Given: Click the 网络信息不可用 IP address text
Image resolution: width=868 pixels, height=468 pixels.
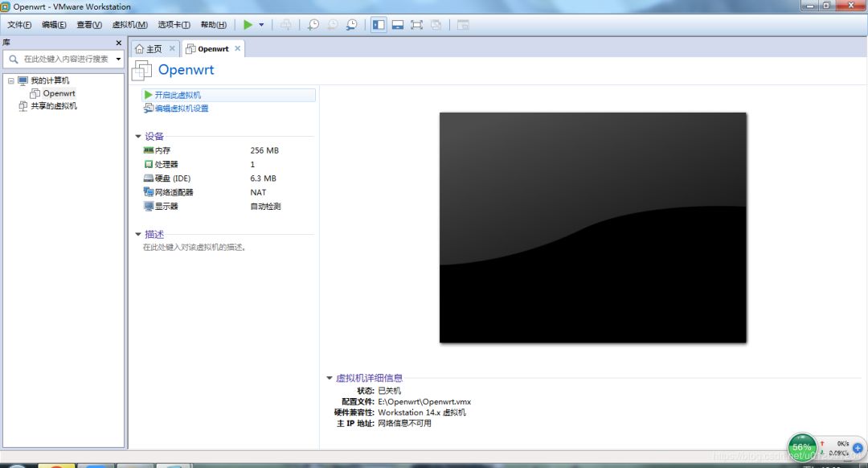Looking at the screenshot, I should point(404,423).
